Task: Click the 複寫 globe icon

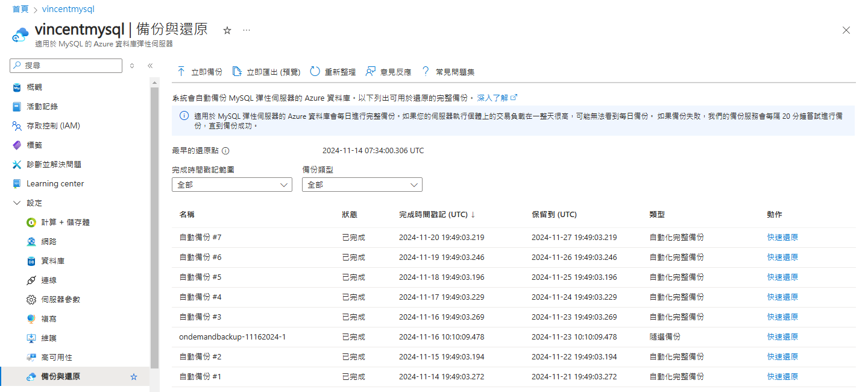Action: click(31, 319)
